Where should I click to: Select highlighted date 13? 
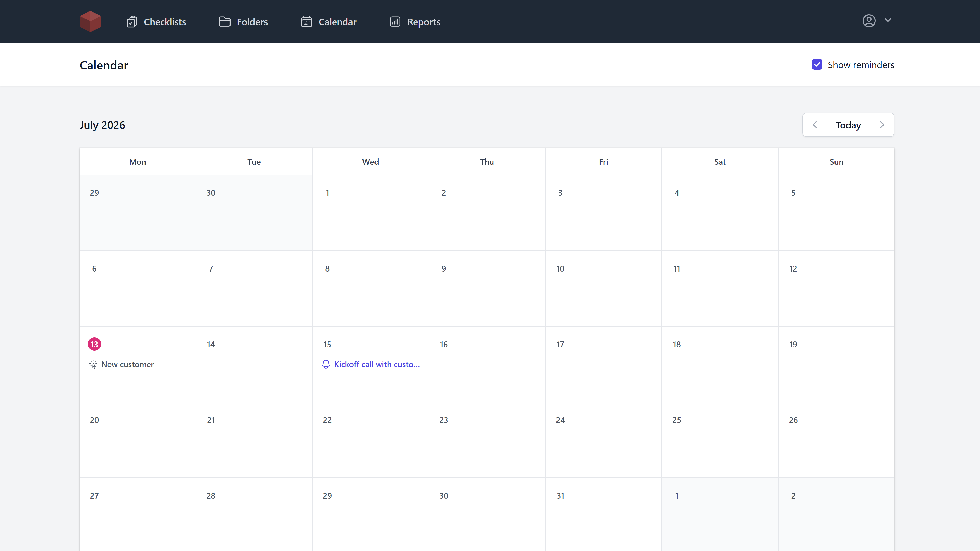(x=94, y=344)
